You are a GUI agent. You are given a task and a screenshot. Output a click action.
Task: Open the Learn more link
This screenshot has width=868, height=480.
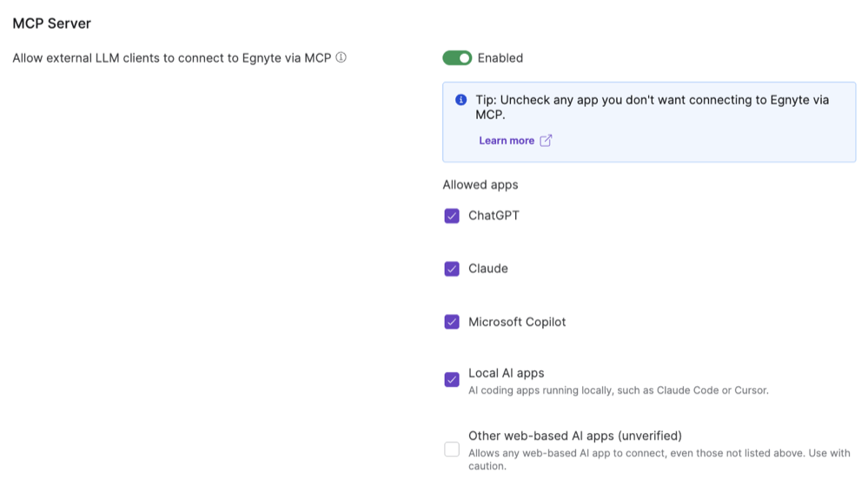pos(507,141)
